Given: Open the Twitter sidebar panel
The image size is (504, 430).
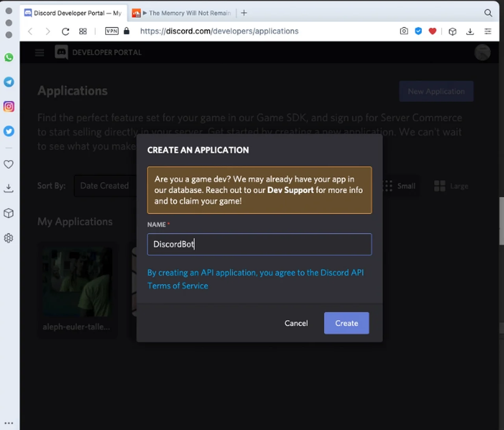Looking at the screenshot, I should coord(9,131).
